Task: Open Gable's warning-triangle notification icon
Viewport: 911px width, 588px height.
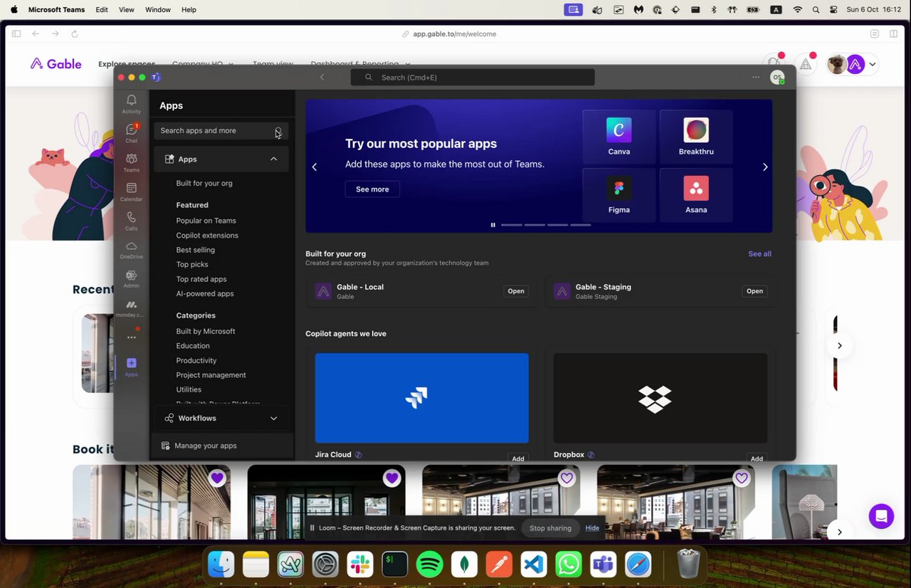Action: coord(806,64)
